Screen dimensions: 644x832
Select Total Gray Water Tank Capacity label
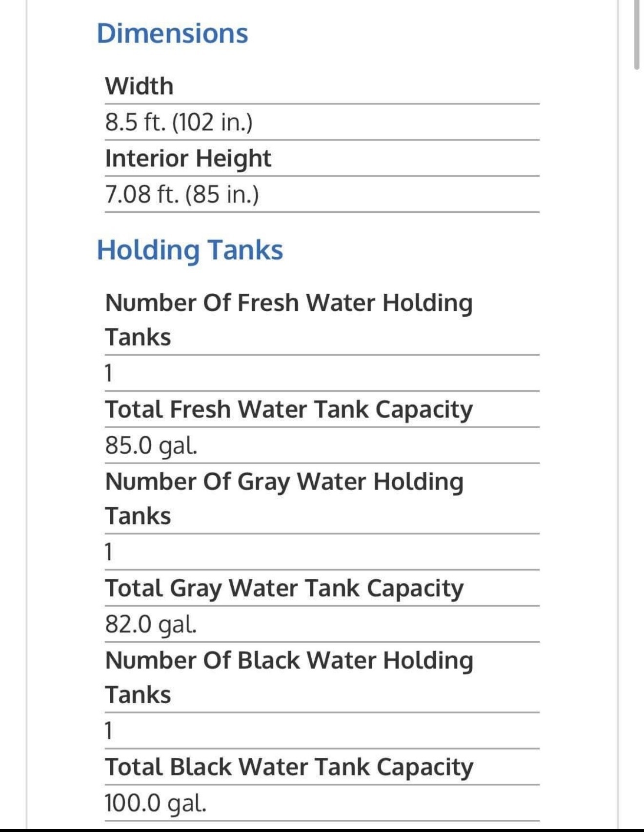284,588
